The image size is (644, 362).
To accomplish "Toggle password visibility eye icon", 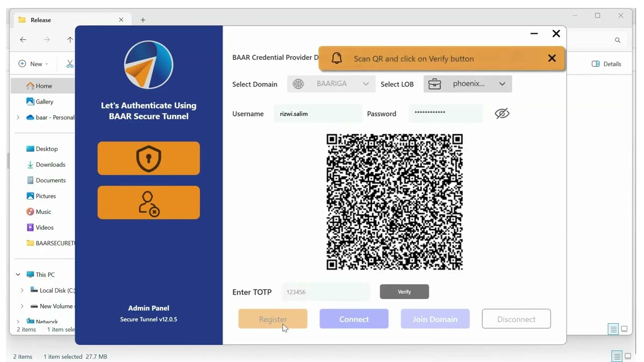I will 502,114.
